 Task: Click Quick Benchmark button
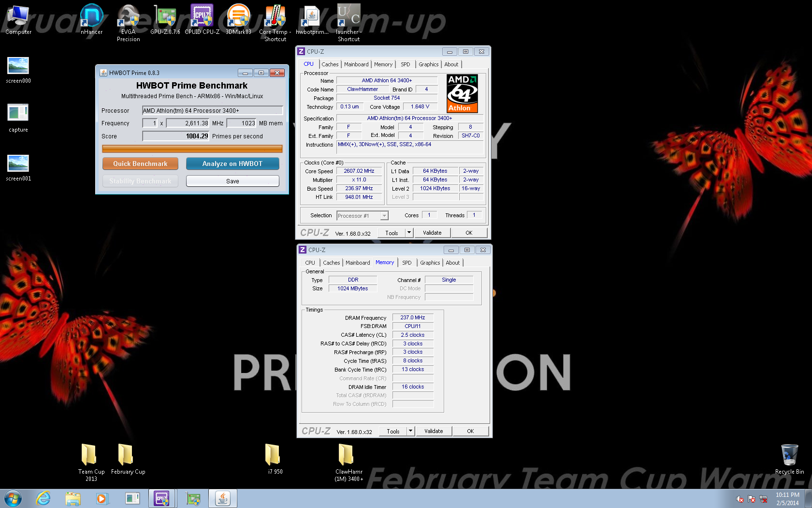(x=140, y=164)
